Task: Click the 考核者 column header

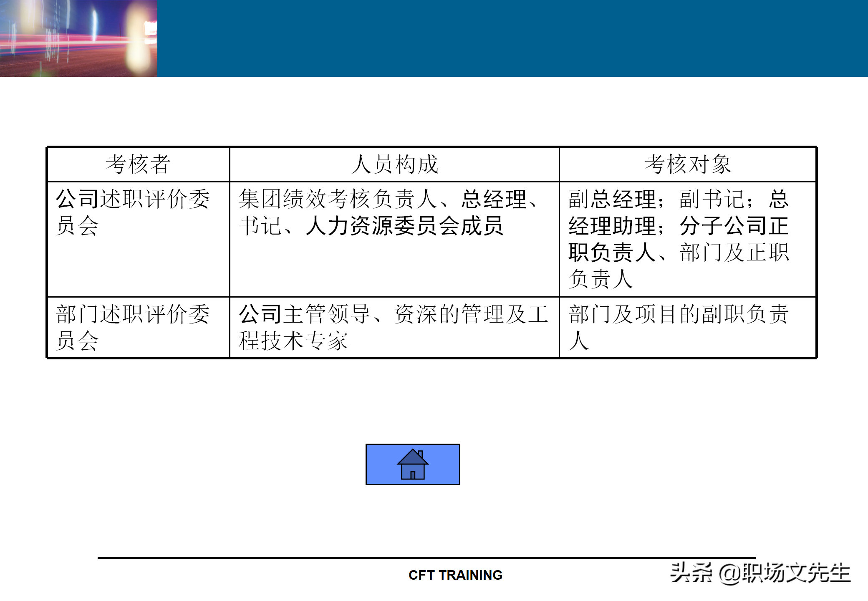Action: [x=138, y=164]
